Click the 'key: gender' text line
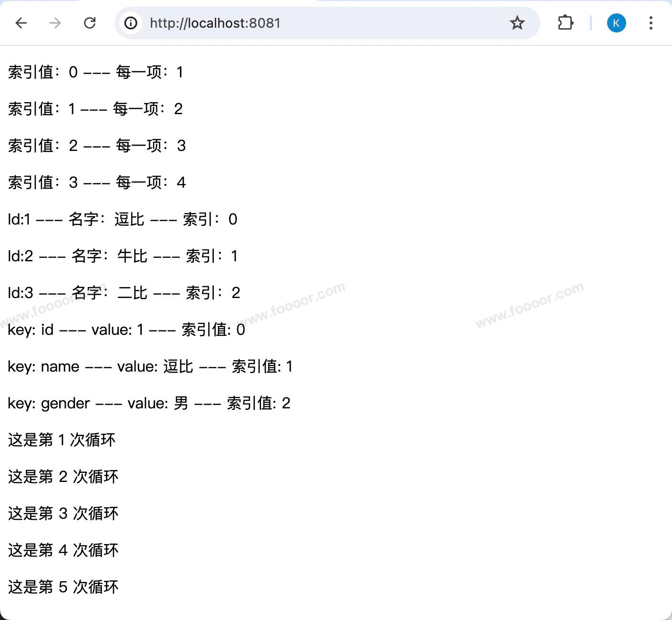The width and height of the screenshot is (672, 620). pos(149,403)
